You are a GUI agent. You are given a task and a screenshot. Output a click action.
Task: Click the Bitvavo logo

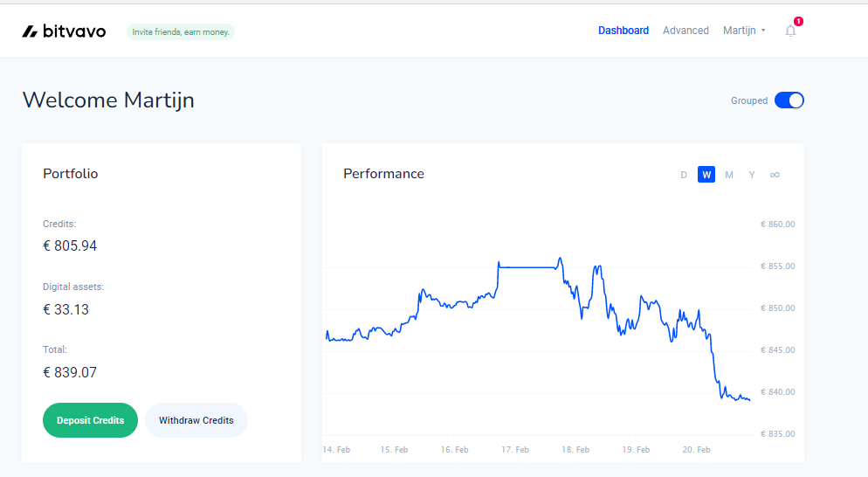(x=65, y=31)
